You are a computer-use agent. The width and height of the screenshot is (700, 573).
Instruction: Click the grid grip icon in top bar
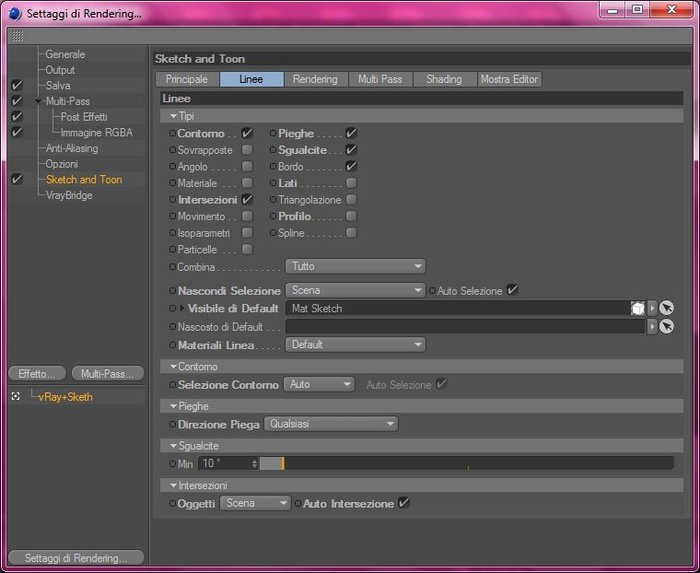(x=17, y=36)
